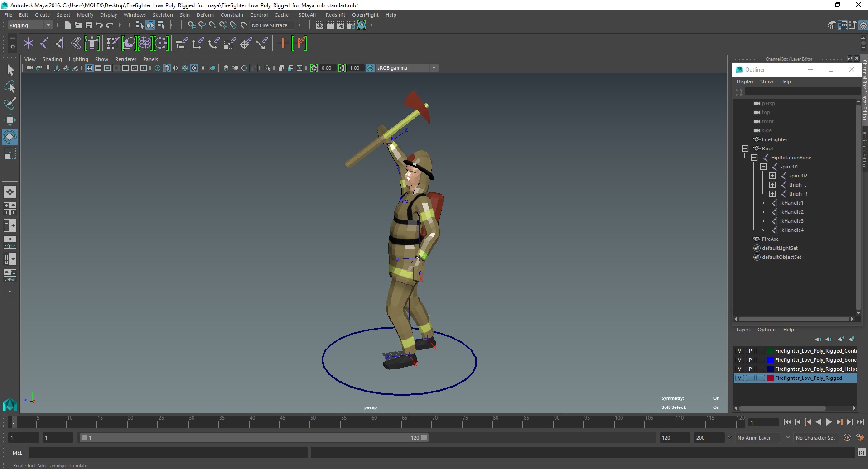The width and height of the screenshot is (868, 469).
Task: Open the Skeleton menu
Action: 163,15
